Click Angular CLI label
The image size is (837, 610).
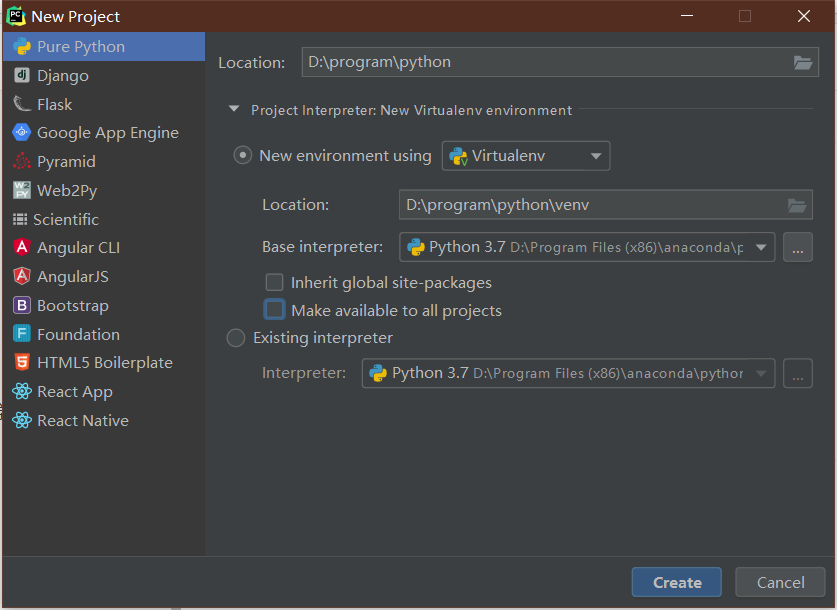[78, 248]
